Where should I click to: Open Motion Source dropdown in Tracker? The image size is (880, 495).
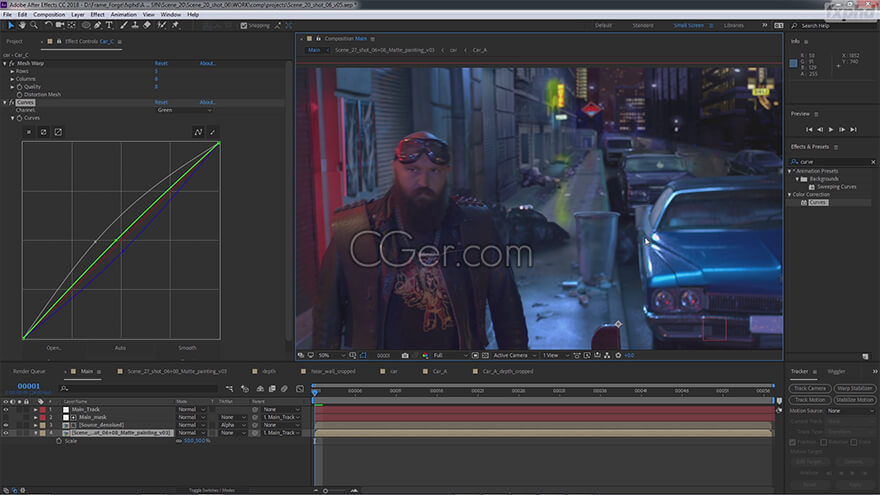(x=850, y=411)
